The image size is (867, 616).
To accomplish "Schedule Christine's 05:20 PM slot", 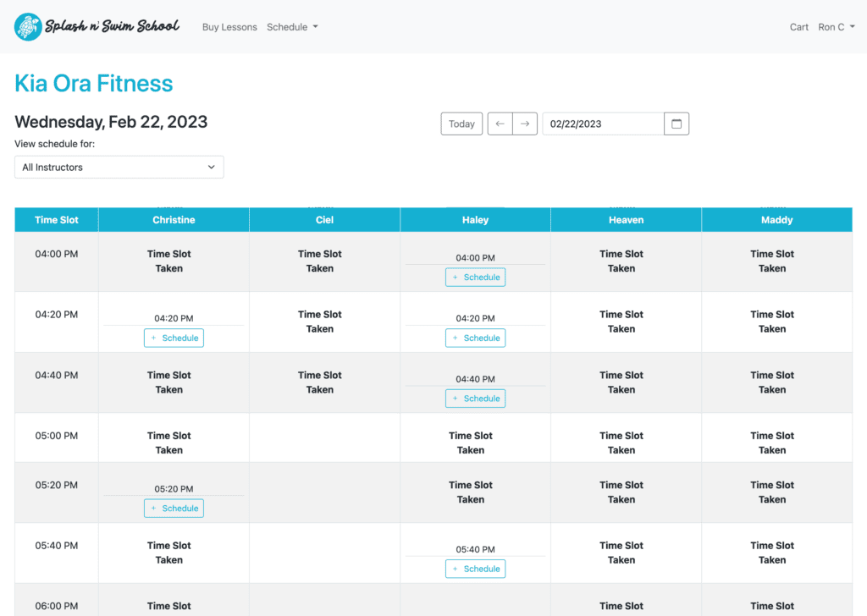I will coord(174,508).
